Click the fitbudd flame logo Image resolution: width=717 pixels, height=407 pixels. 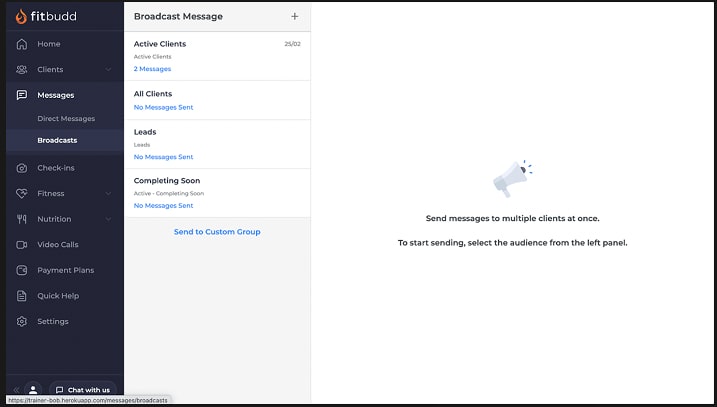click(x=21, y=16)
